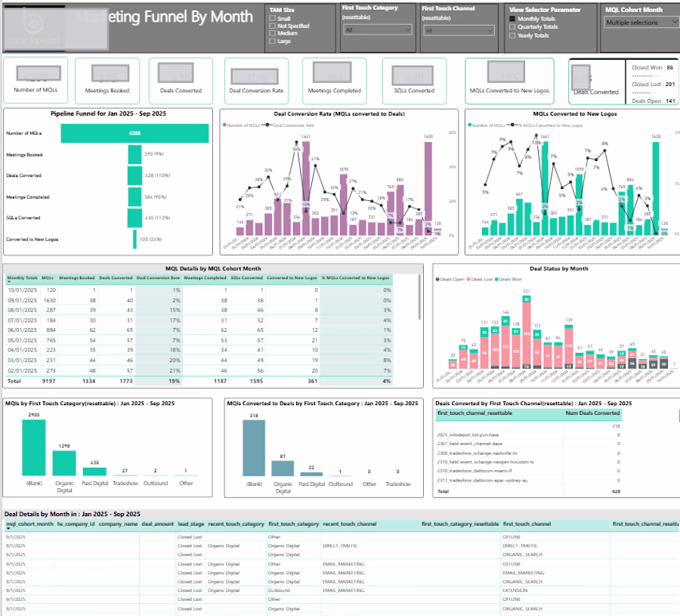Sort by % MQLs Converted to New Logos header
Screen dimensions: 680x616
click(355, 277)
